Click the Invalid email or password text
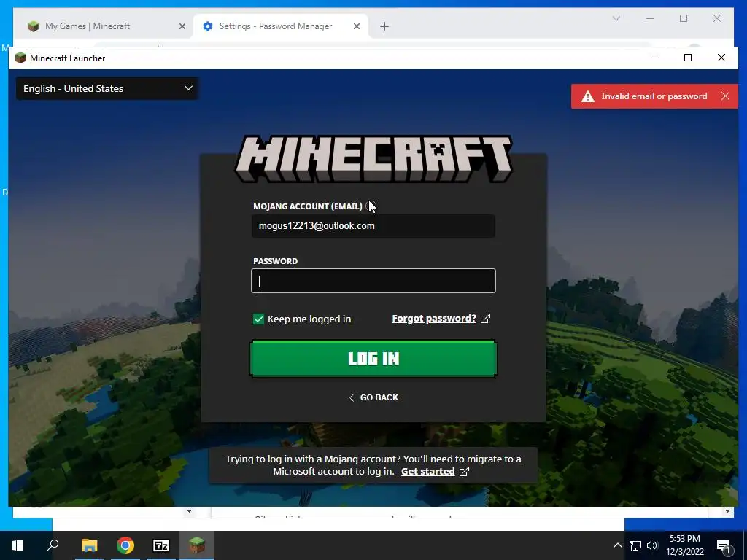This screenshot has height=560, width=747. click(654, 96)
